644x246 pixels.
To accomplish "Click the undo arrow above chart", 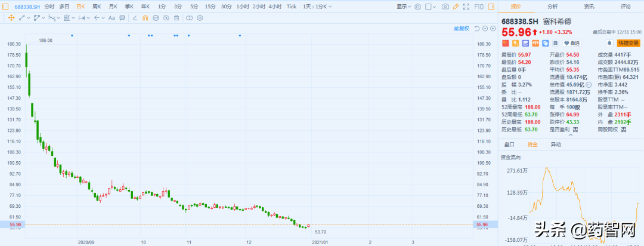I will [477, 29].
